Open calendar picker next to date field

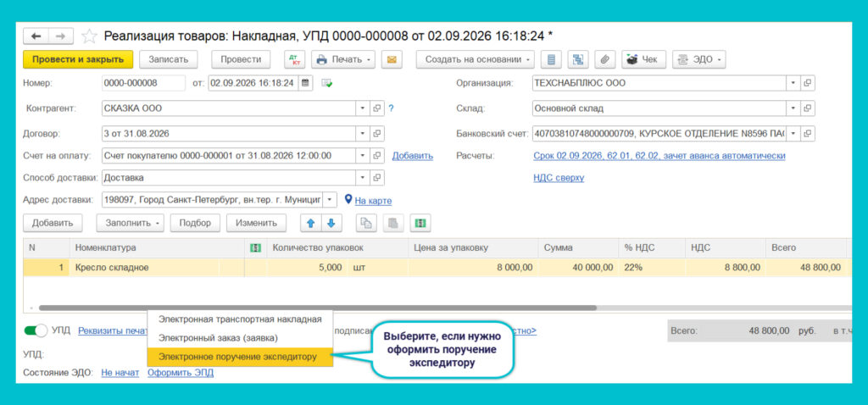(305, 83)
